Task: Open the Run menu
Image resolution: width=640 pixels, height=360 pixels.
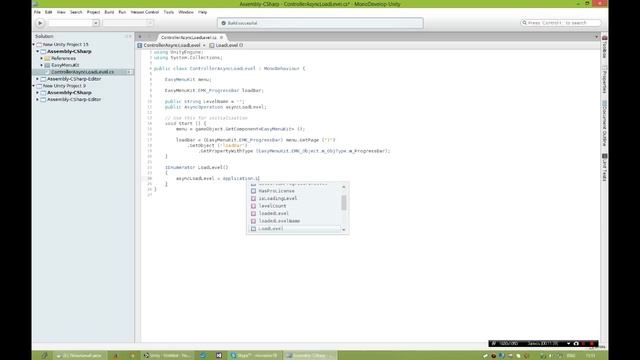Action: click(x=122, y=12)
